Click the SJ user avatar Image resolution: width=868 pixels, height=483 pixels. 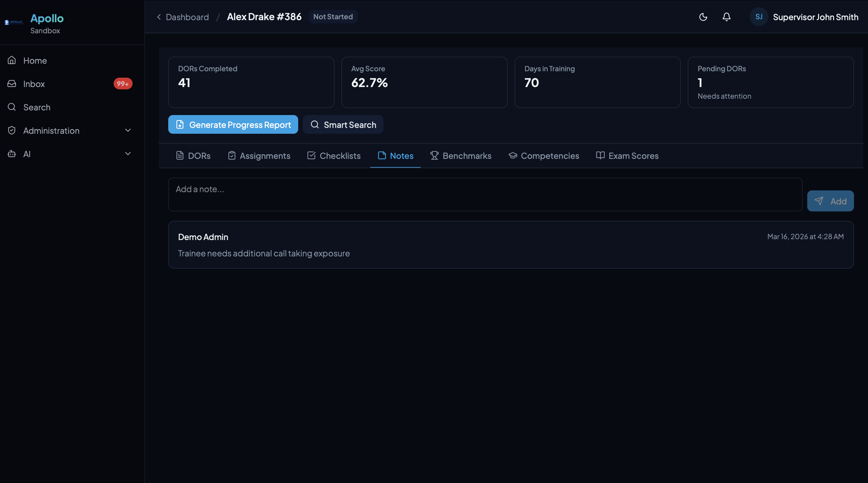point(758,17)
